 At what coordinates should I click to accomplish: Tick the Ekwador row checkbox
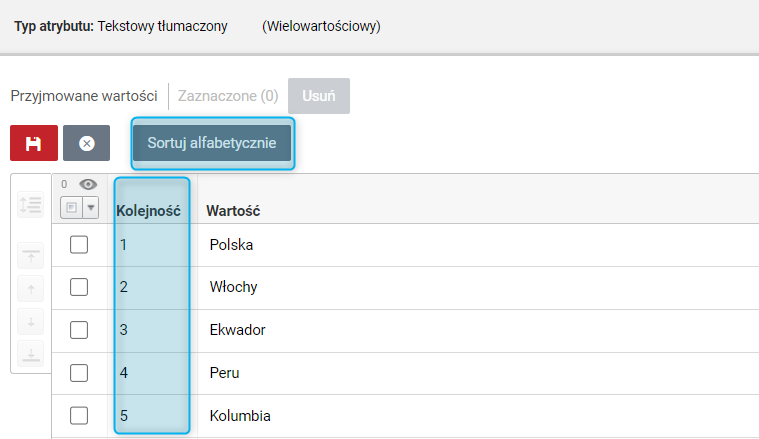[x=79, y=330]
